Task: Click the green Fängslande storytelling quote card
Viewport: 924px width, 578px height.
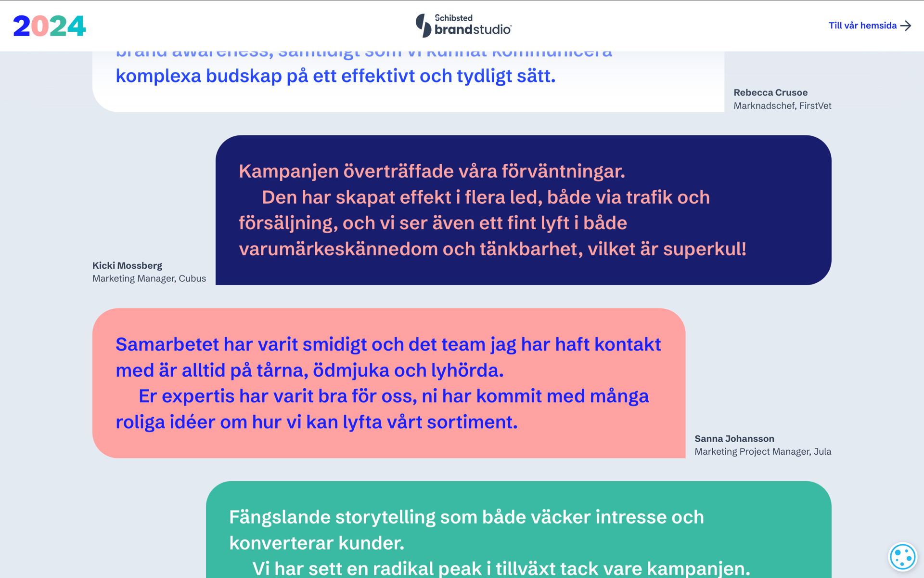Action: coord(519,529)
